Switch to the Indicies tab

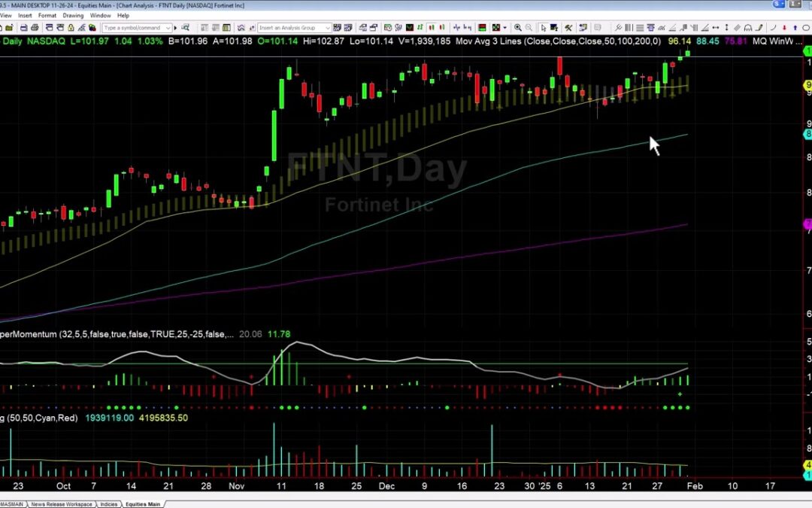click(x=109, y=504)
